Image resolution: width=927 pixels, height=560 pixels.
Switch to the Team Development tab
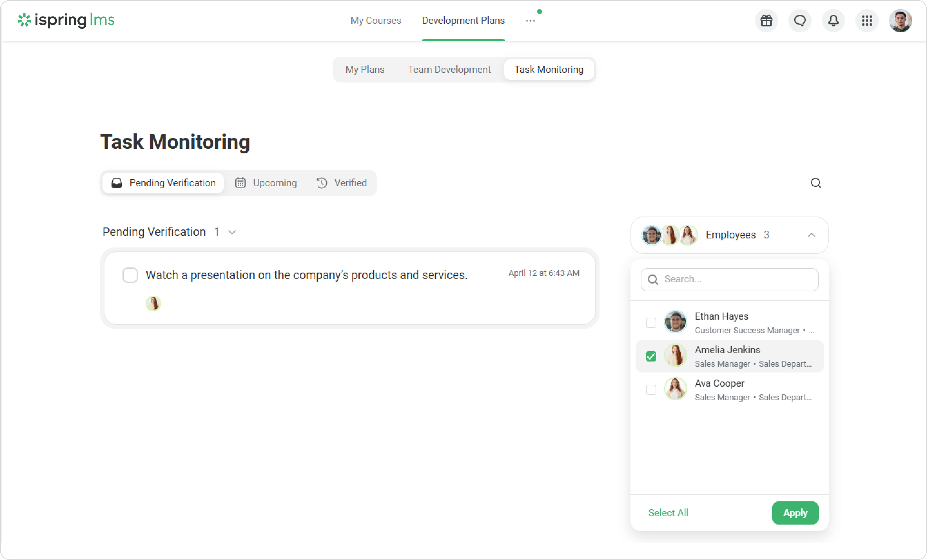pos(449,70)
